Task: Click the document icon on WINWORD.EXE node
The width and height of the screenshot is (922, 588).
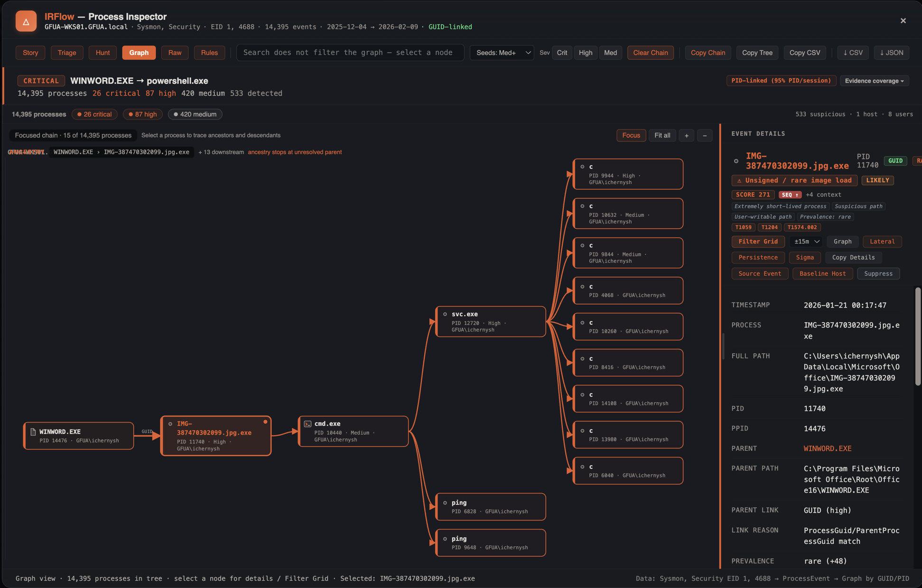Action: pos(33,431)
